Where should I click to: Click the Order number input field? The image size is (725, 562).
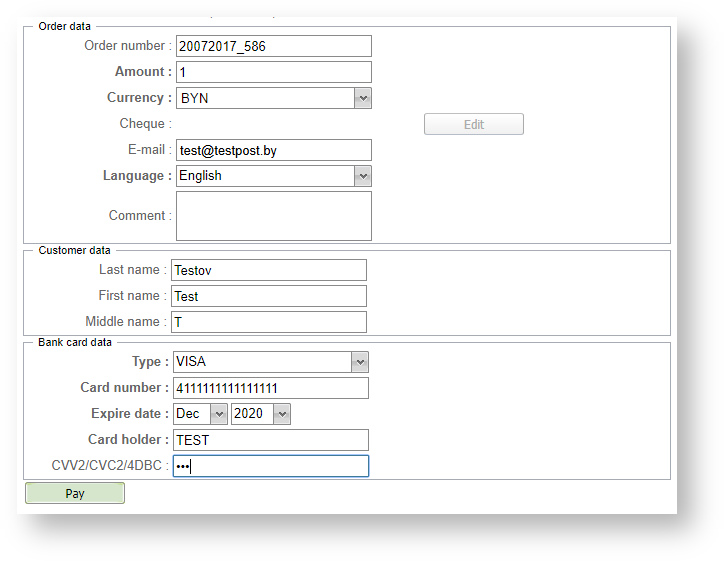pos(273,46)
